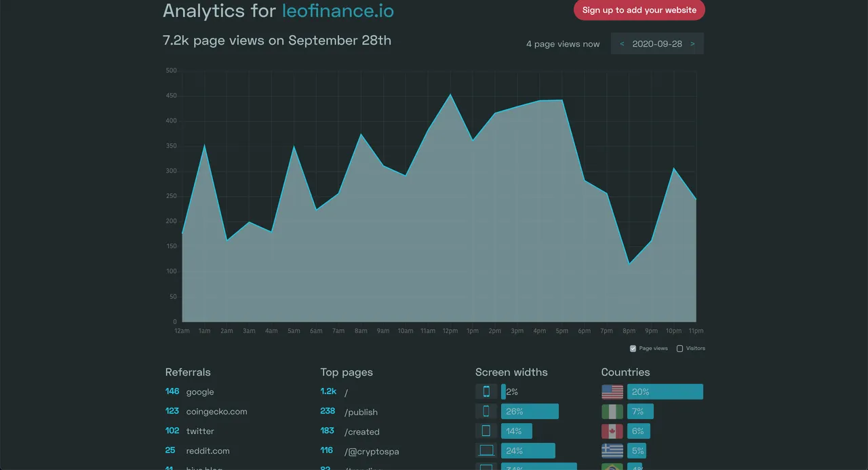Select the twitter referral row
The width and height of the screenshot is (868, 470).
point(200,431)
